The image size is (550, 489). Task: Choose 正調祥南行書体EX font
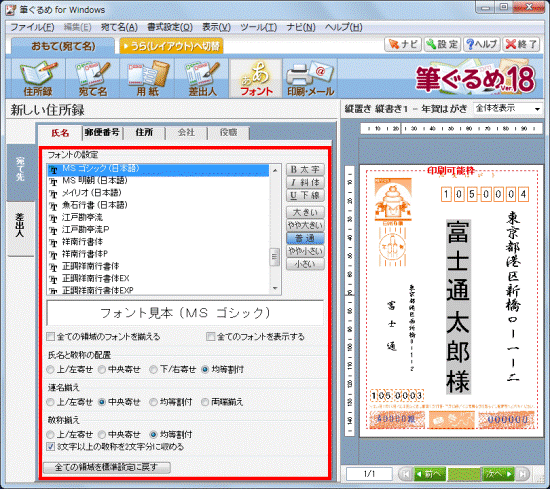pyautogui.click(x=159, y=279)
